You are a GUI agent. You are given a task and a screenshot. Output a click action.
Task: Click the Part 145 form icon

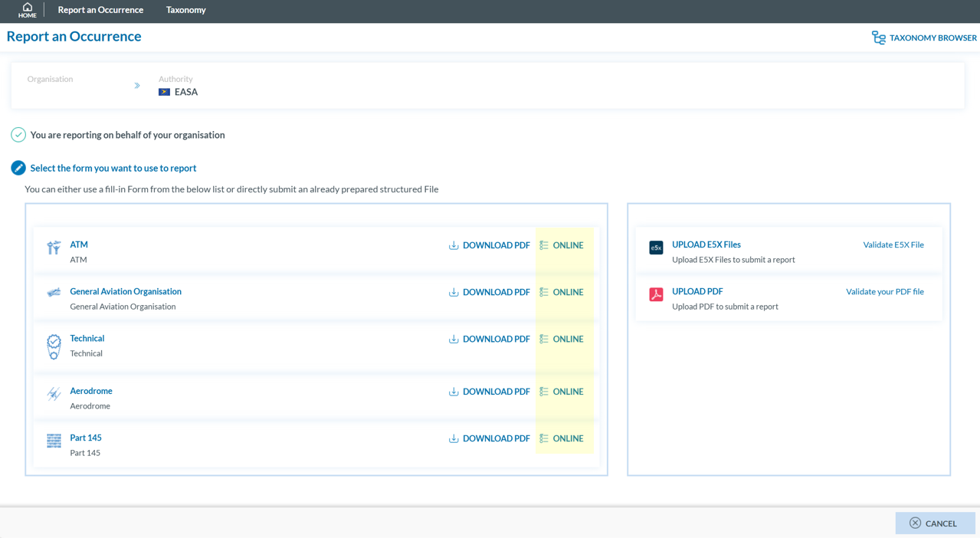pyautogui.click(x=54, y=441)
